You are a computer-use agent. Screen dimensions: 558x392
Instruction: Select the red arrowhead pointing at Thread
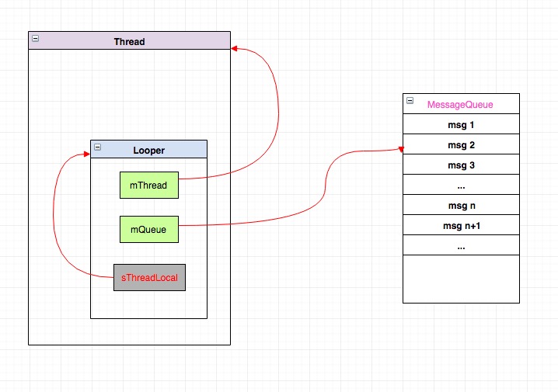point(235,49)
